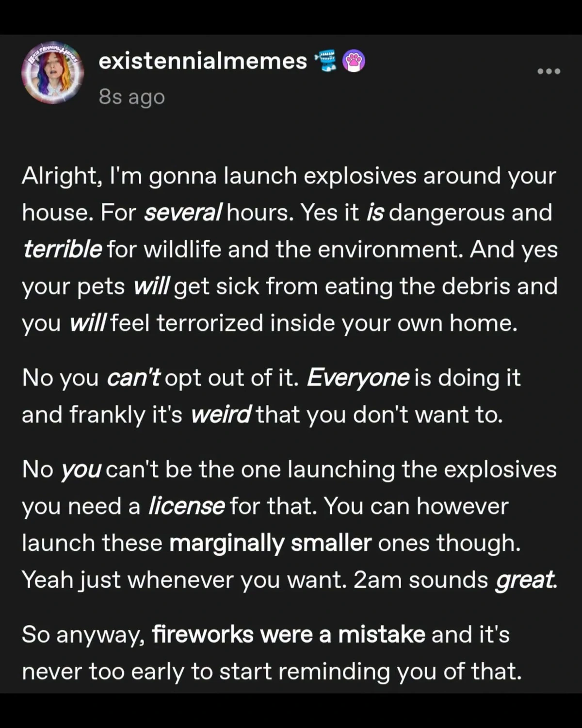This screenshot has width=582, height=728.
Task: Click the italic word 'weird'
Action: (x=221, y=414)
